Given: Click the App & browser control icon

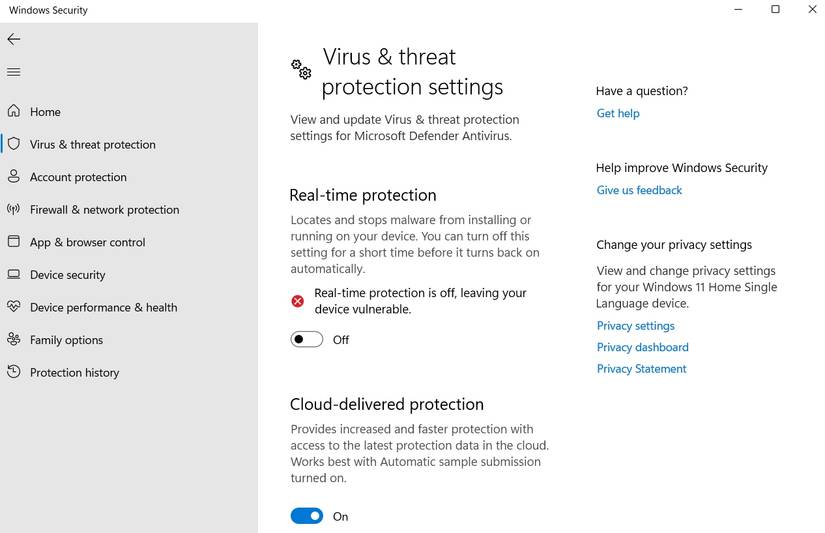Looking at the screenshot, I should (x=13, y=242).
